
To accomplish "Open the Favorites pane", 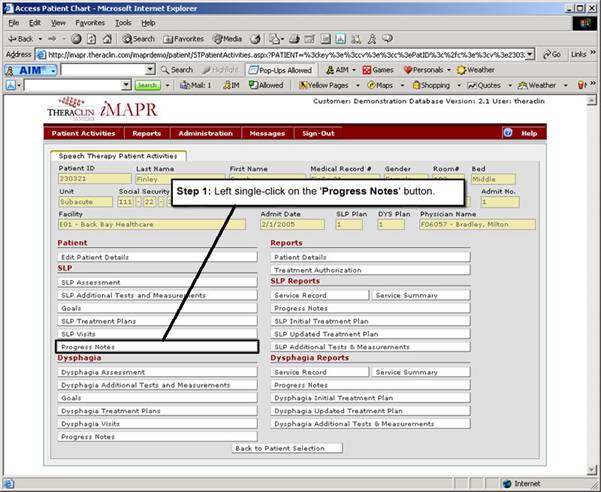I will pyautogui.click(x=183, y=39).
